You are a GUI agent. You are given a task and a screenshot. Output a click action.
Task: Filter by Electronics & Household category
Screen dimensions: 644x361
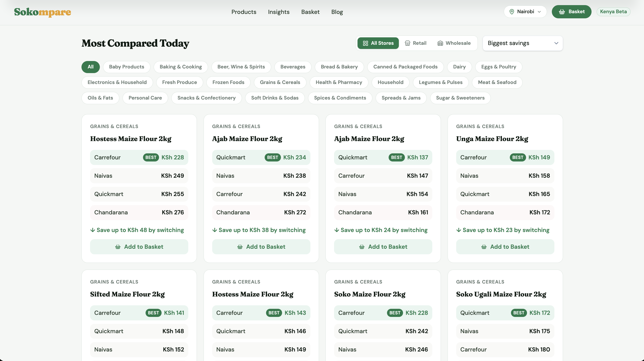117,82
